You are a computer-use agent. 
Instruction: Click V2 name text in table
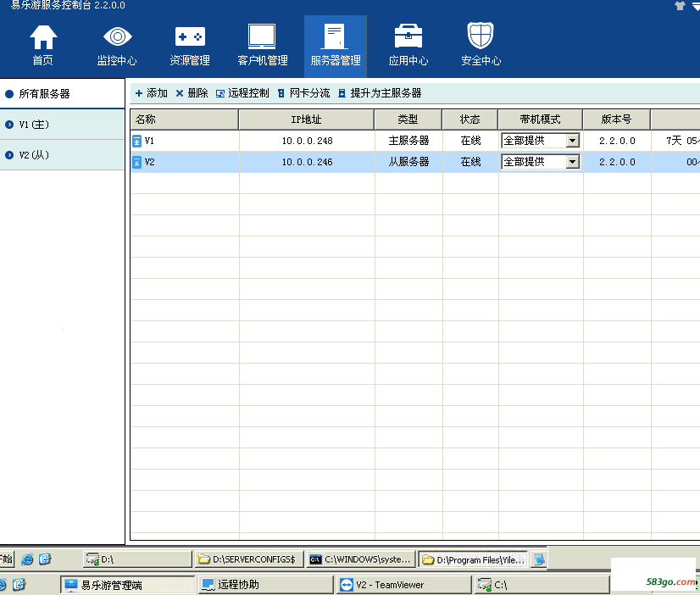tap(149, 162)
